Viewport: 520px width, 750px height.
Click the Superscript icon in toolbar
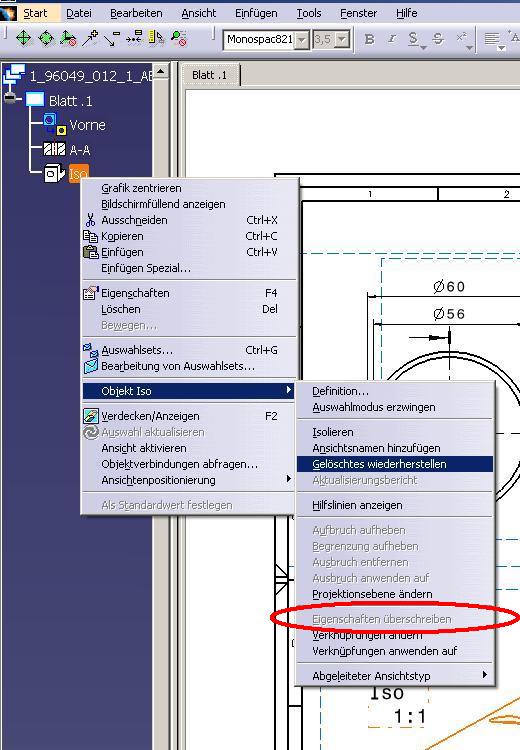[461, 38]
